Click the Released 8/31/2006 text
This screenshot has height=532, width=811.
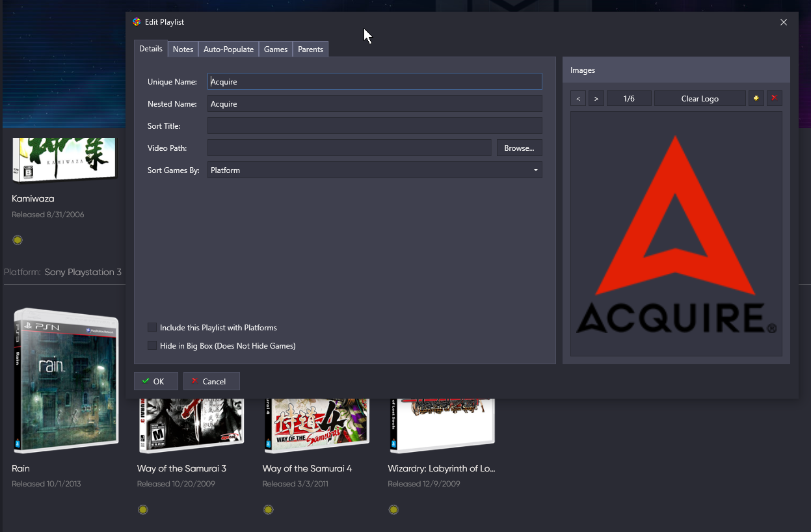pyautogui.click(x=48, y=215)
